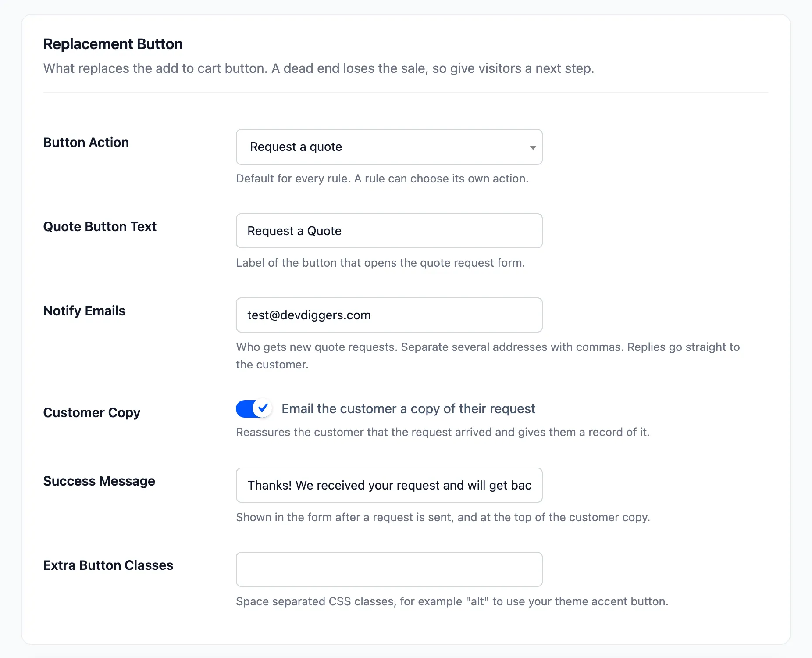Click 'Space separated CSS classes' hint
812x658 pixels.
(x=452, y=601)
